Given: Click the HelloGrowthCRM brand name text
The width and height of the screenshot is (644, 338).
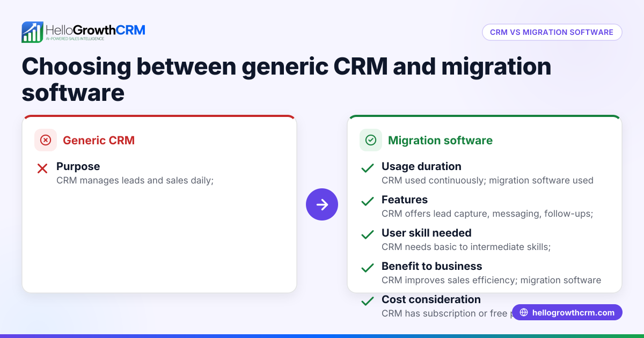Looking at the screenshot, I should pos(96,30).
